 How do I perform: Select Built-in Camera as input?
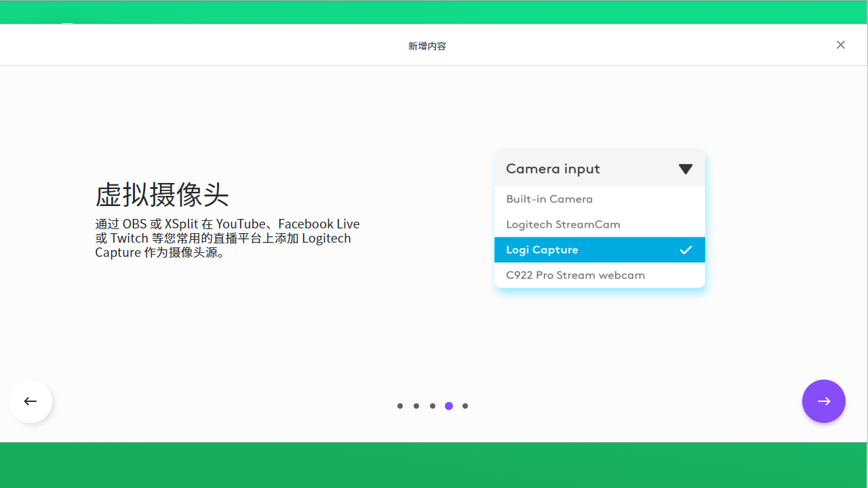click(549, 199)
